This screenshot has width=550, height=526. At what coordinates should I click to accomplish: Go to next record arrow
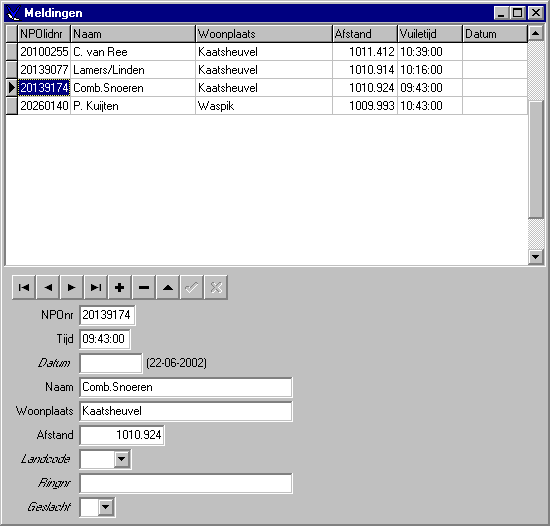[72, 288]
